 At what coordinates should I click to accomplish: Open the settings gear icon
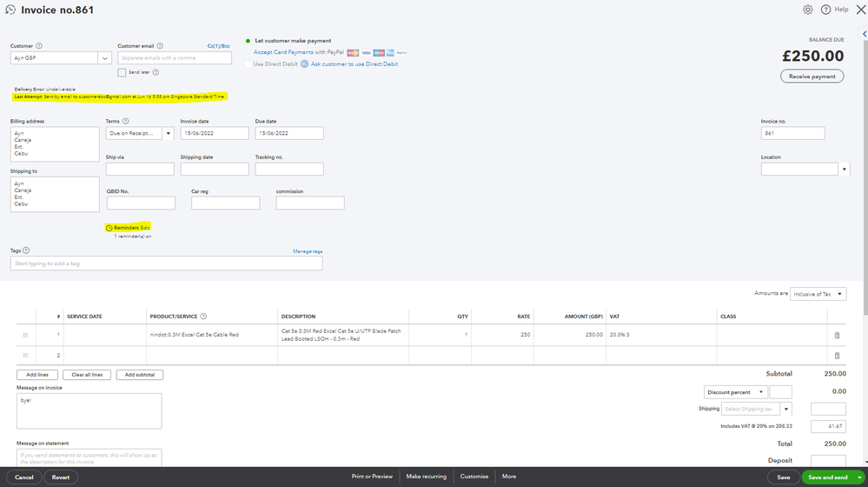pyautogui.click(x=808, y=10)
